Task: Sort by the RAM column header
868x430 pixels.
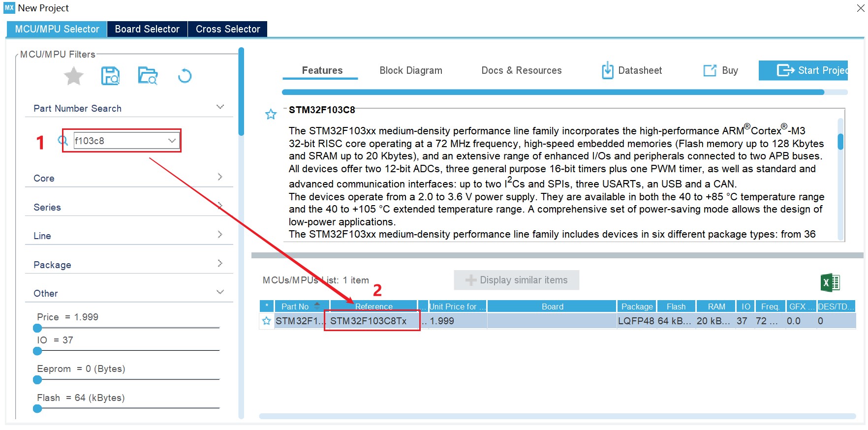Action: pyautogui.click(x=716, y=306)
